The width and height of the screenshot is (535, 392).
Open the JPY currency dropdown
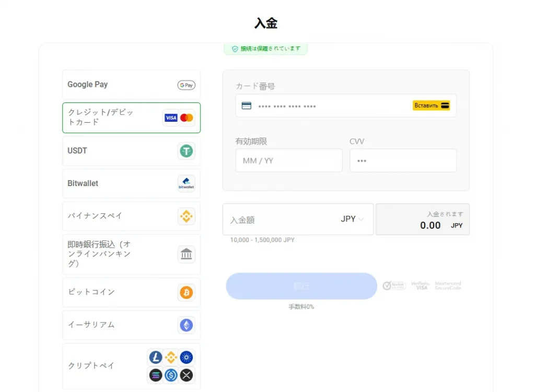(x=353, y=219)
